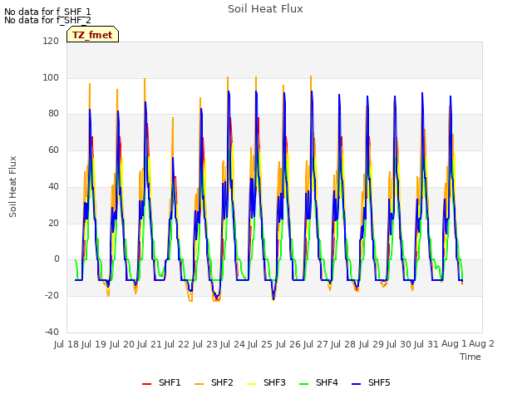Click the Jul 22 x-axis tick label
This screenshot has height=399, width=532.
177,344
